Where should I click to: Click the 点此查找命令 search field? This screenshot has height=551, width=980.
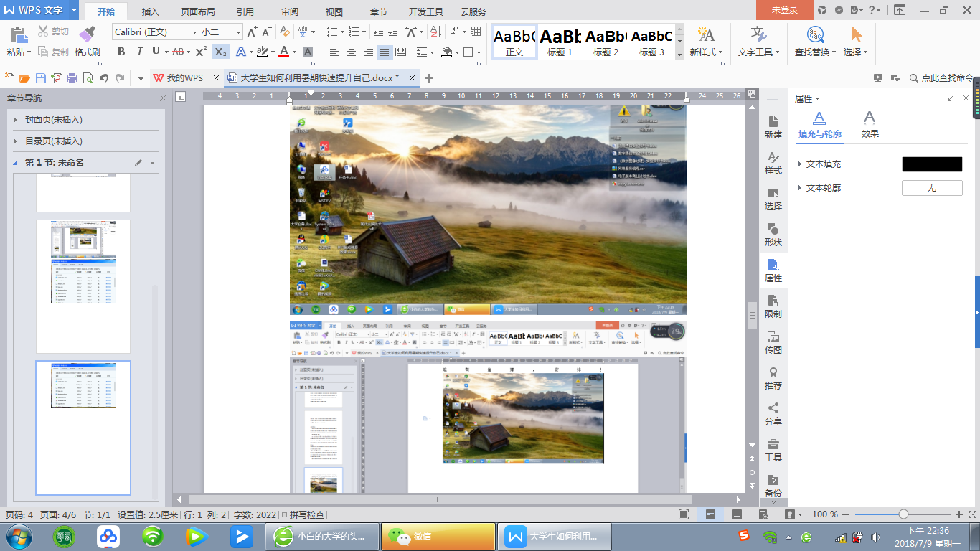942,78
